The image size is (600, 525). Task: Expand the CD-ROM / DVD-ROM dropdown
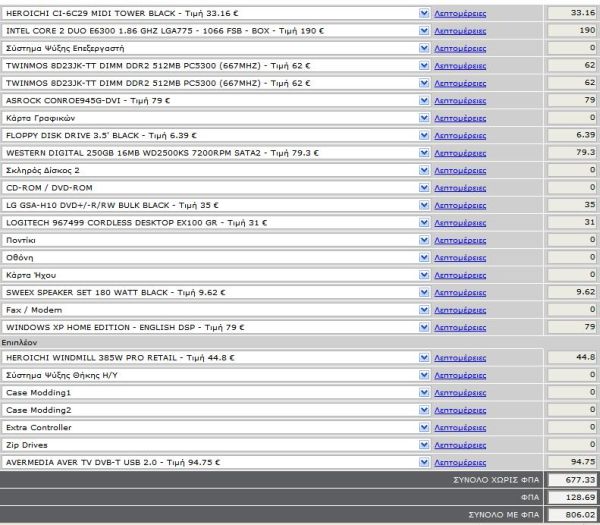[x=424, y=188]
